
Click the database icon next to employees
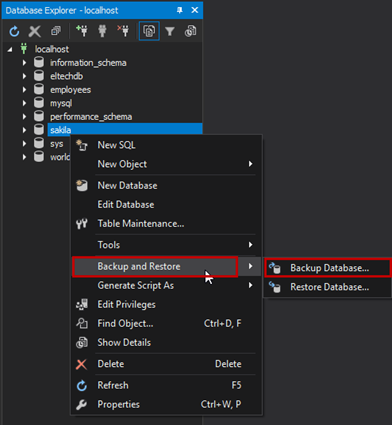[x=39, y=89]
